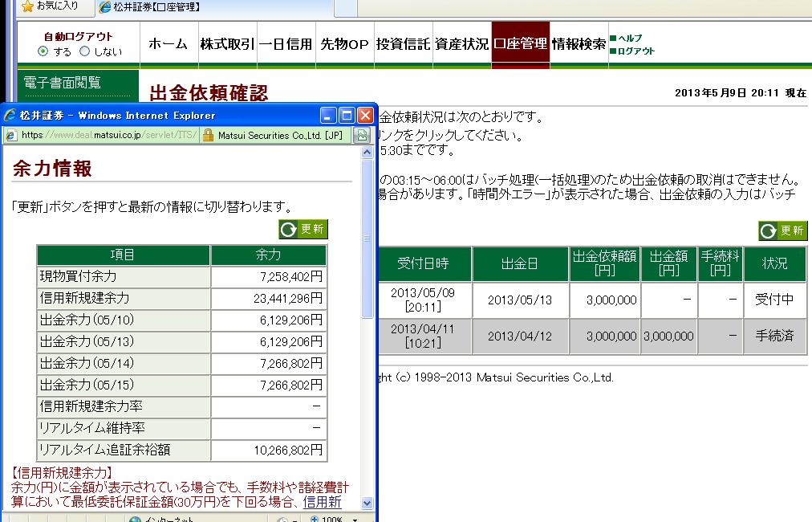This screenshot has width=812, height=522.
Task: Go to the 投資信託 menu
Action: [x=403, y=44]
